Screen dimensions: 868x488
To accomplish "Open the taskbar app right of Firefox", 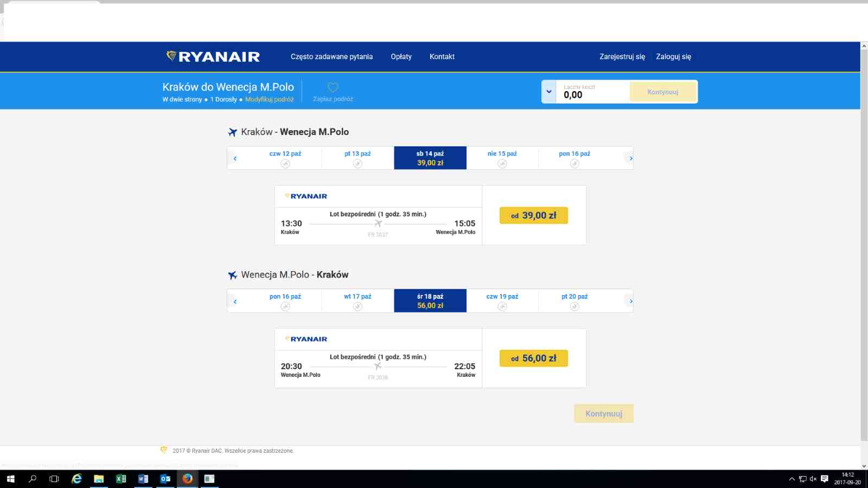I will [x=209, y=479].
